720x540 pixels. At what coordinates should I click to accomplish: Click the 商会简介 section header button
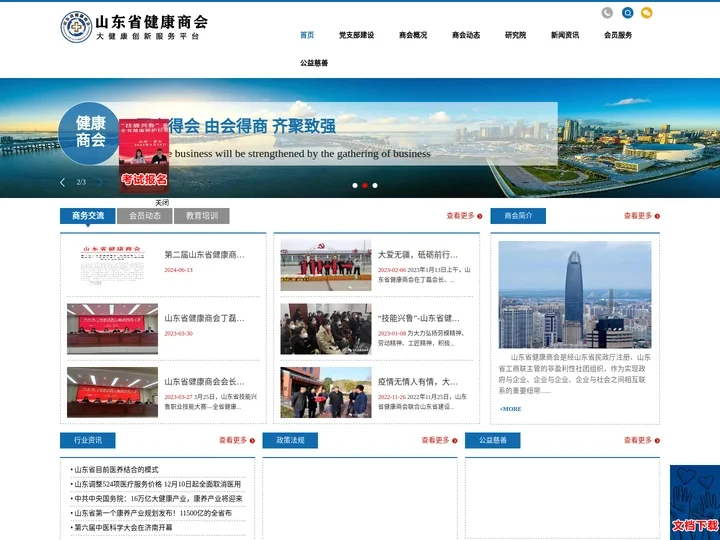(x=518, y=216)
